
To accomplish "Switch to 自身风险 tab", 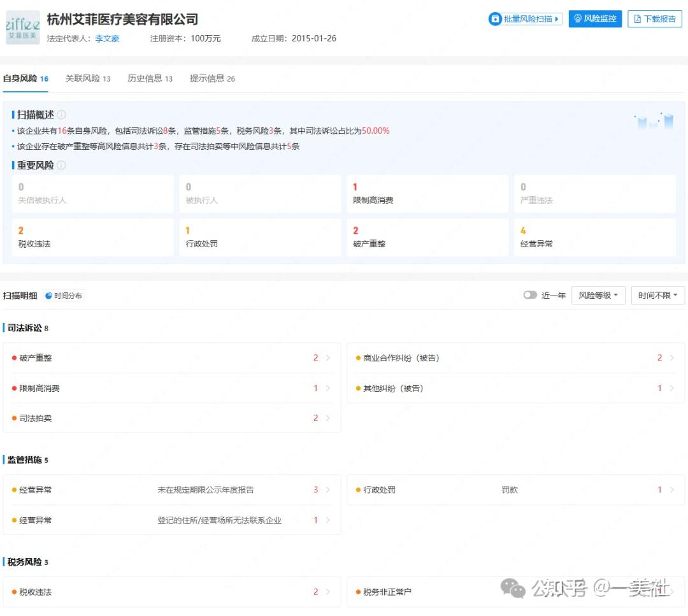I will [25, 78].
